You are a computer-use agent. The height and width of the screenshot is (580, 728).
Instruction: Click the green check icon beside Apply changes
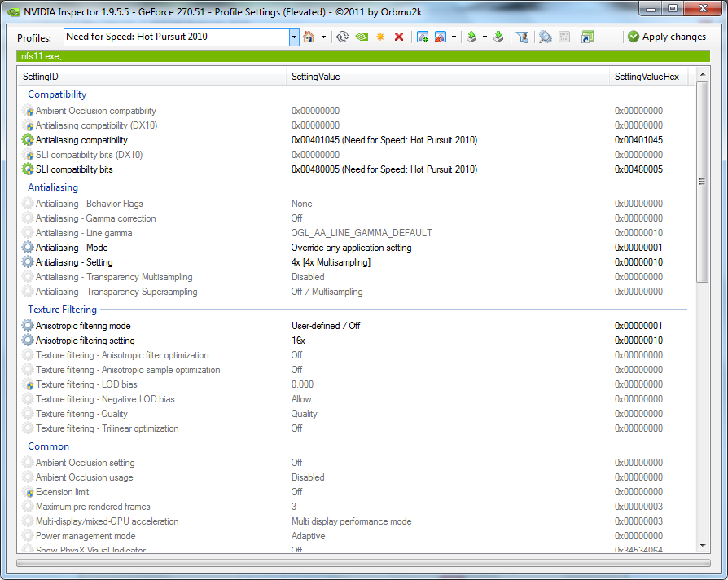(x=634, y=37)
